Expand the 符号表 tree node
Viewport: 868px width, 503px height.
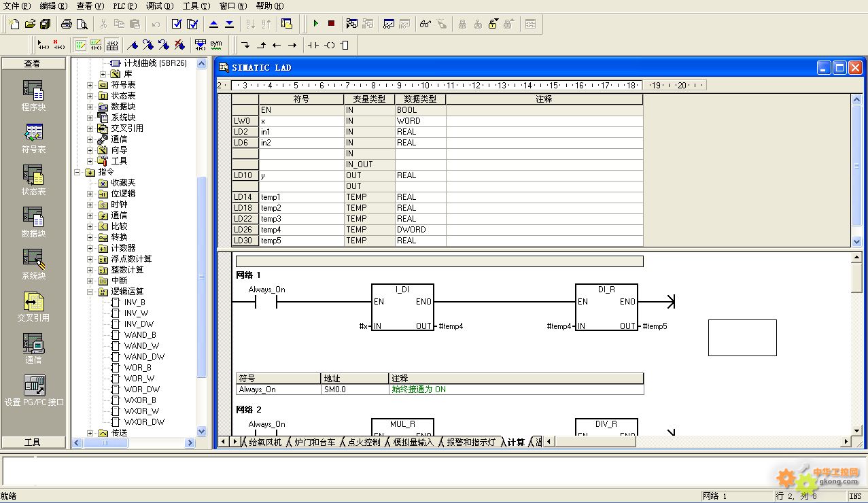(90, 85)
